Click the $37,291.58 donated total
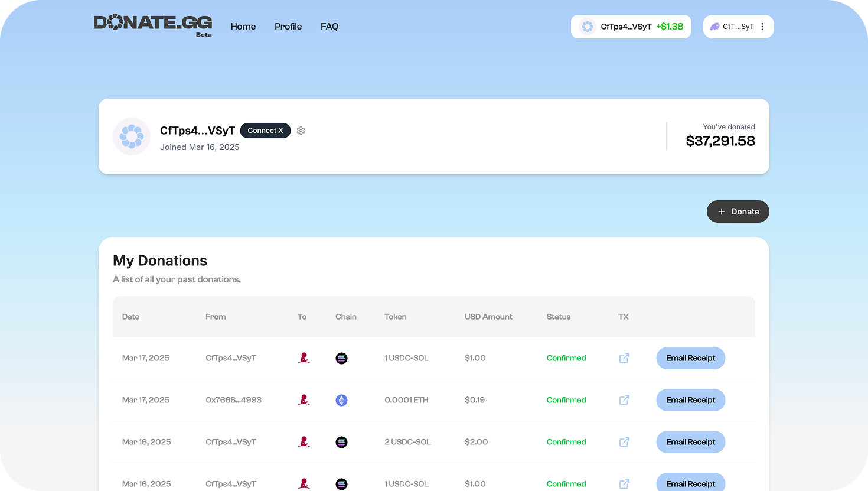This screenshot has height=491, width=868. pyautogui.click(x=720, y=141)
